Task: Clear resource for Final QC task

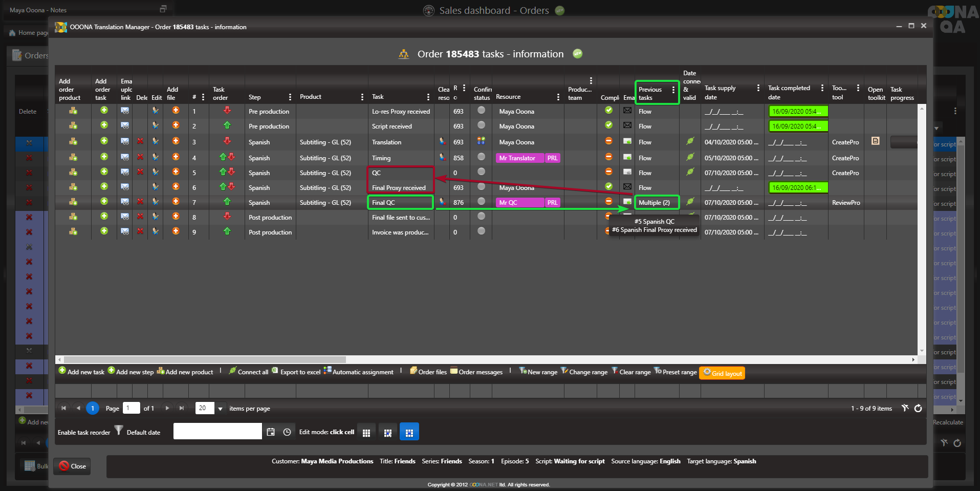Action: pos(442,202)
